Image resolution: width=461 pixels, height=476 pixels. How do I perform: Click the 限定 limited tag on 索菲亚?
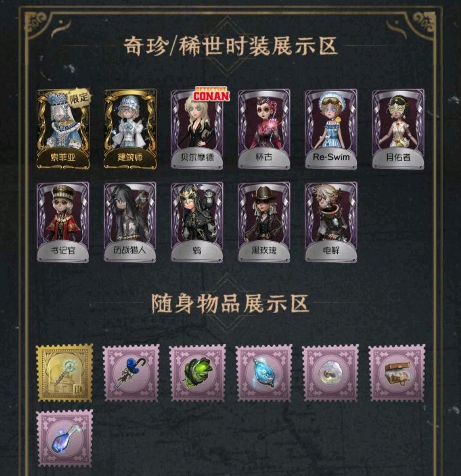coord(79,97)
